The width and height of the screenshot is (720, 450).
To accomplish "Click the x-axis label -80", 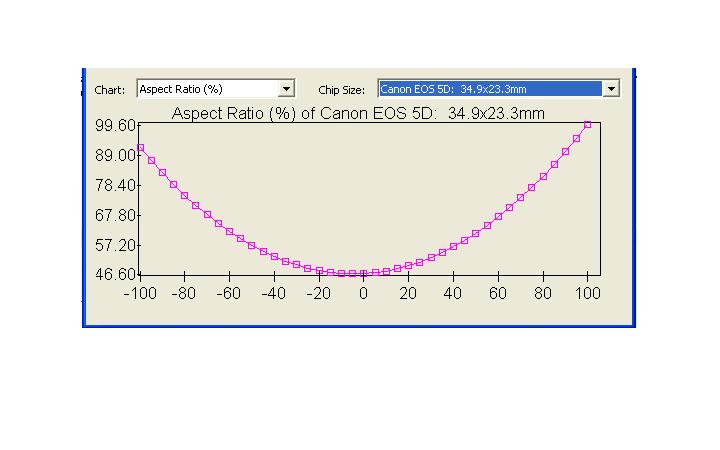I will pyautogui.click(x=184, y=293).
